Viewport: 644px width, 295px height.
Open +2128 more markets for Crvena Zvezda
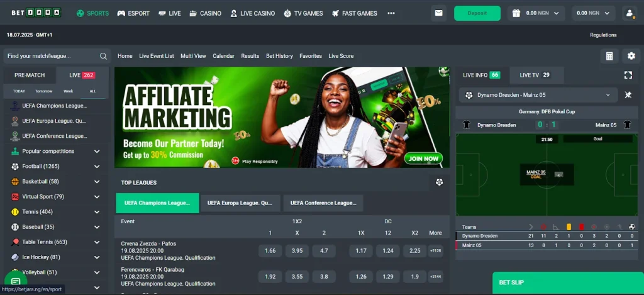(x=435, y=250)
